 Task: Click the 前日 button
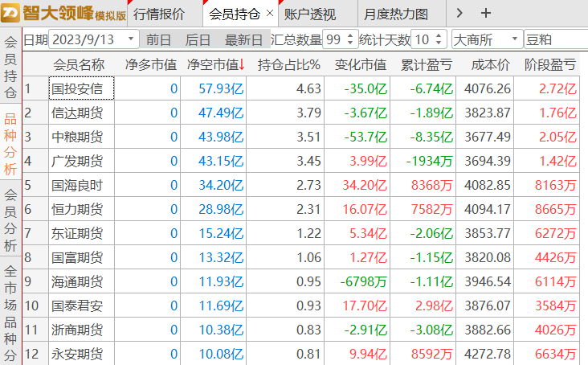pos(159,39)
